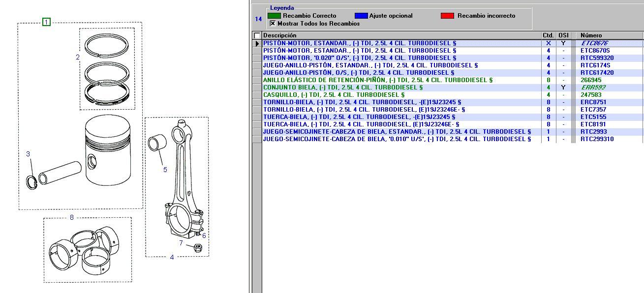Select the CASQUILLO part row
The height and width of the screenshot is (293, 644).
(x=334, y=95)
